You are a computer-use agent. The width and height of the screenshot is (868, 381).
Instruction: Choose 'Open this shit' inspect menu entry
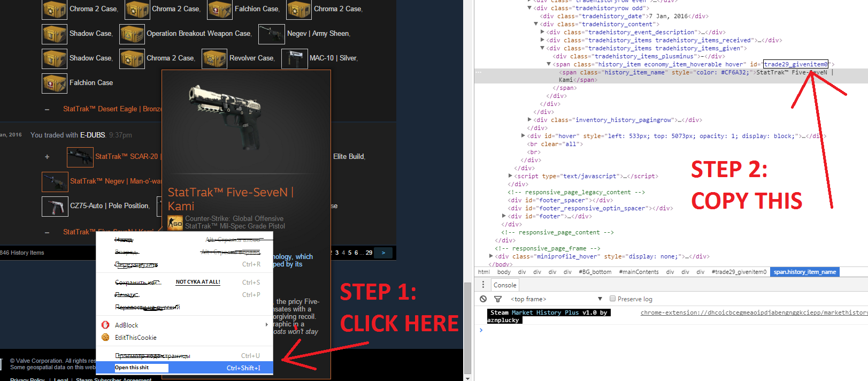(x=184, y=368)
